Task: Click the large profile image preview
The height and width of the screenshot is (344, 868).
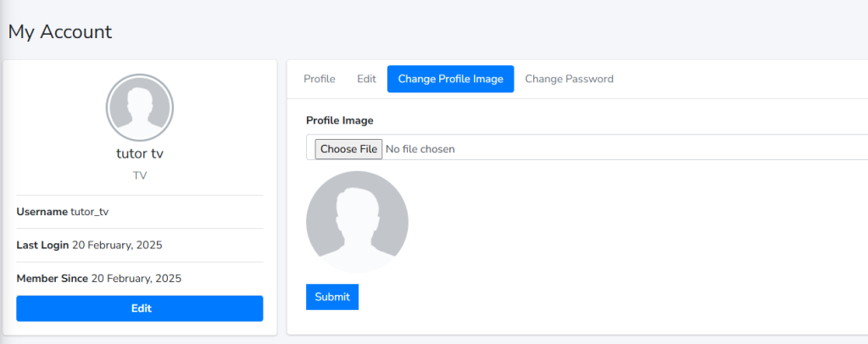Action: 357,222
